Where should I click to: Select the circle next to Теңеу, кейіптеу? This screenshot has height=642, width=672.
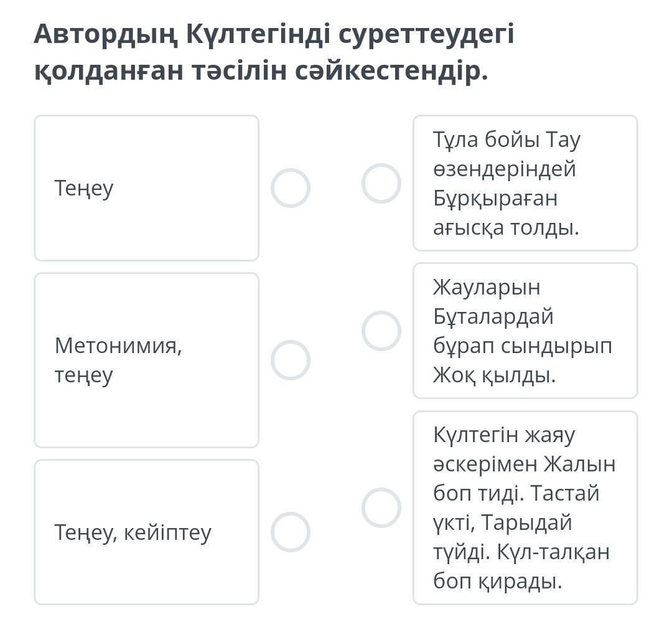290,532
